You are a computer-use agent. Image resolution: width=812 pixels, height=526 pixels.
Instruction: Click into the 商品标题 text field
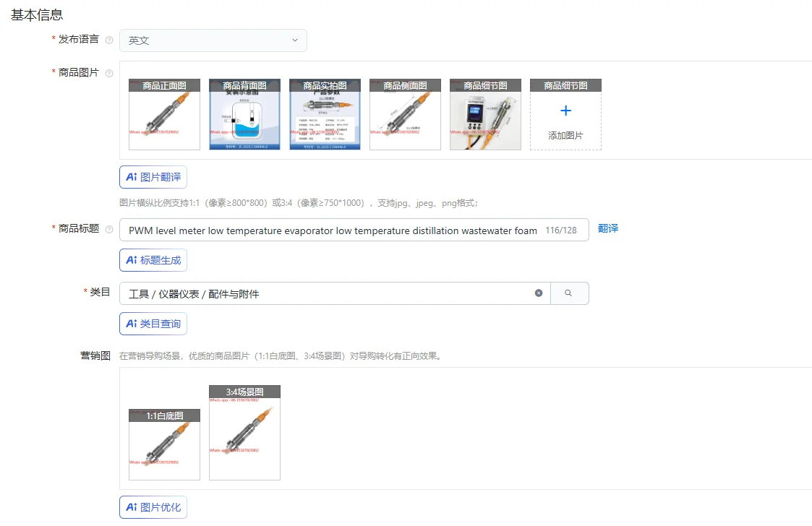pos(354,230)
